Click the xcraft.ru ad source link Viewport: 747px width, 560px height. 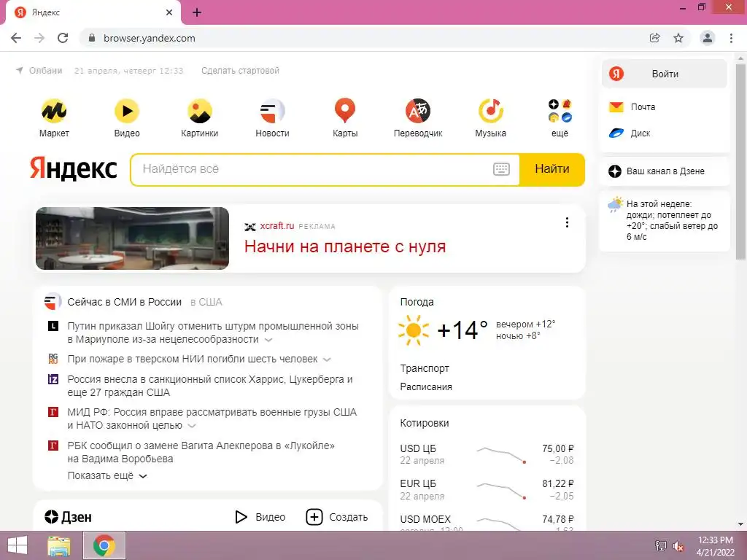(x=276, y=226)
